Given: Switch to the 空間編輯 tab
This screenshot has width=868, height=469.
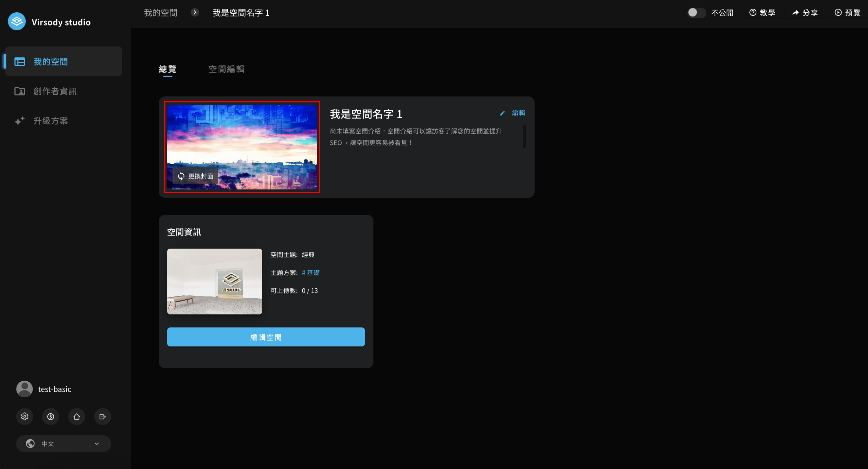Looking at the screenshot, I should pyautogui.click(x=226, y=69).
